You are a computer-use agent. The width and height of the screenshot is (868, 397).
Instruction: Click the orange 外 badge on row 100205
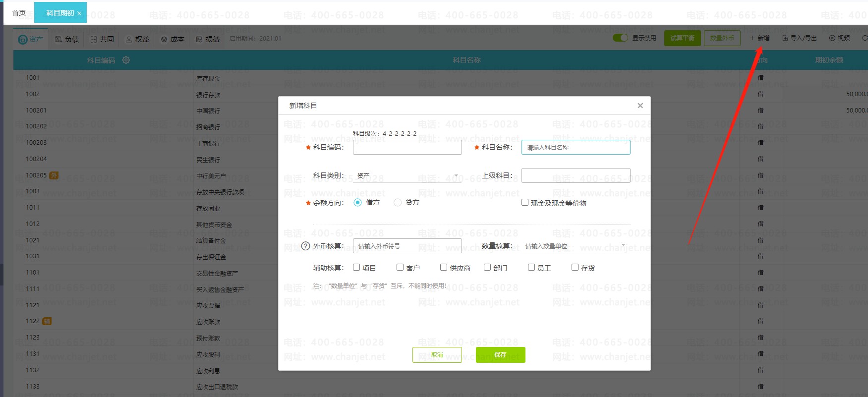pos(54,175)
